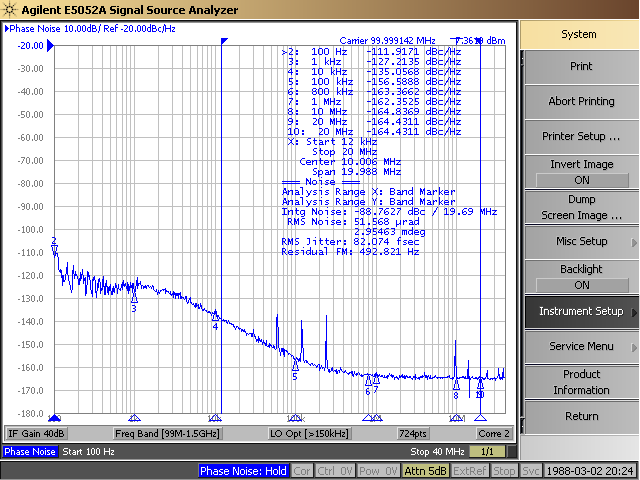Click the Ctrl 0V status indicator
Image resolution: width=640 pixels, height=480 pixels.
coord(335,471)
